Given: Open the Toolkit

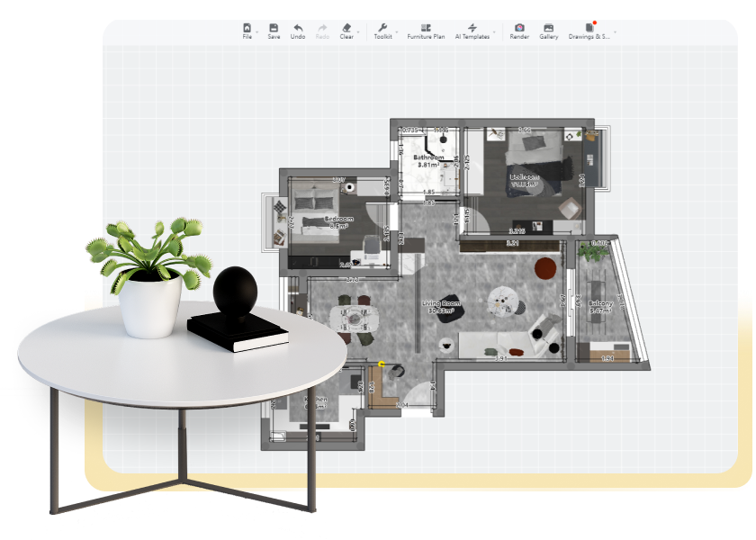Looking at the screenshot, I should pos(384,30).
